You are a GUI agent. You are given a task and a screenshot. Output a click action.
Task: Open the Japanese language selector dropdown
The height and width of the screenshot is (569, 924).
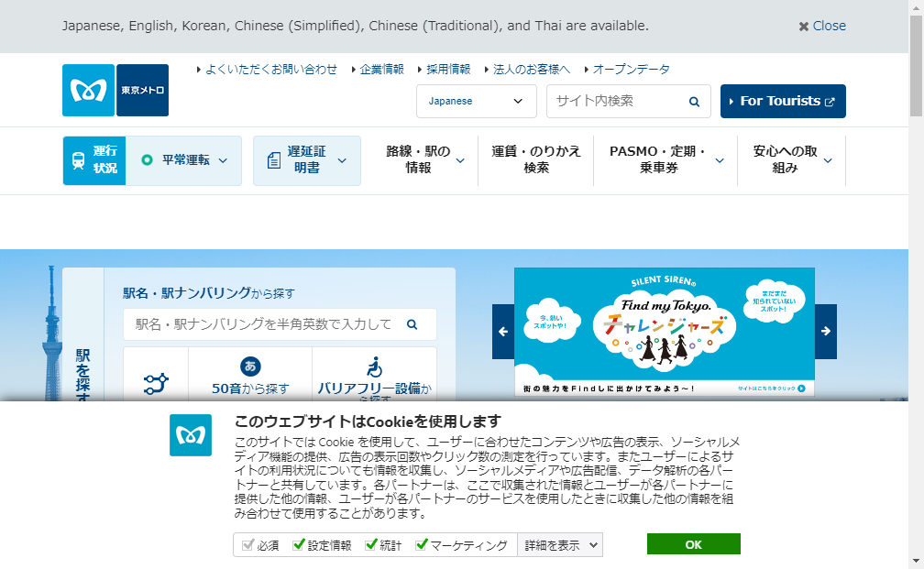(x=476, y=102)
